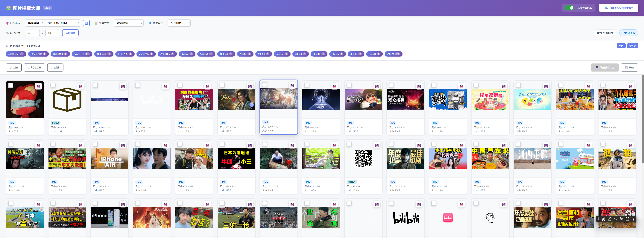Open the 筛选类型 全部图片 dropdown
The image size is (644, 238).
click(179, 23)
